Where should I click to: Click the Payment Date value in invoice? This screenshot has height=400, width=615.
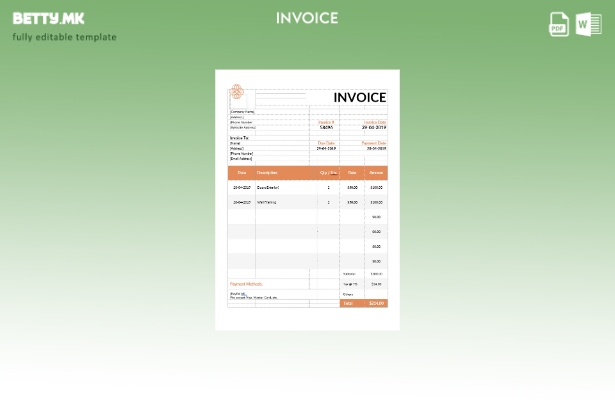click(x=375, y=148)
